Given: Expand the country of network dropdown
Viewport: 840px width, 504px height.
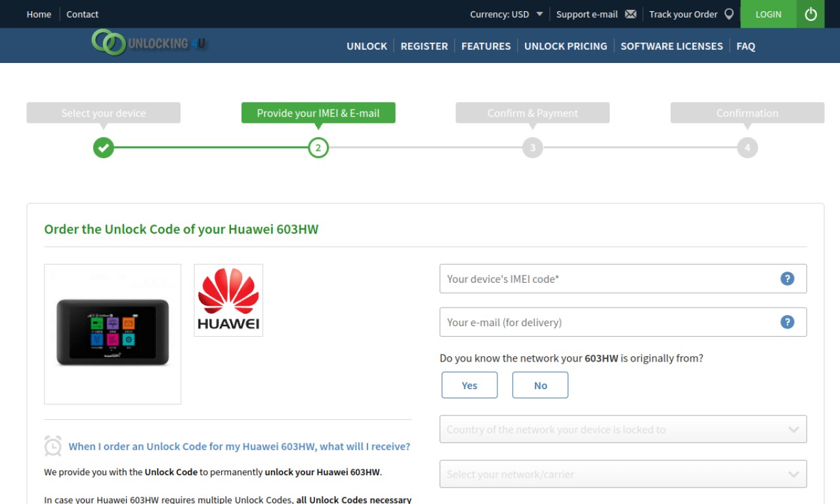Looking at the screenshot, I should coord(623,429).
